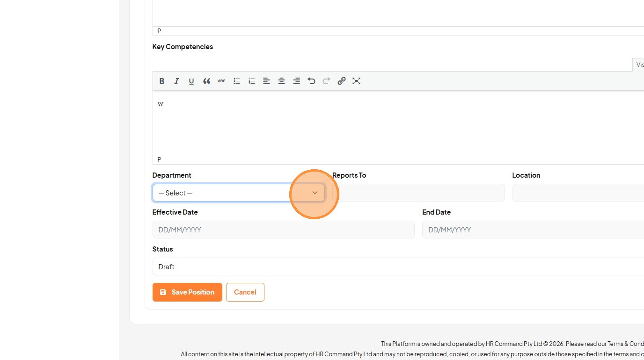Apply strikethrough using the ABC icon
This screenshot has height=360, width=644.
tap(221, 81)
